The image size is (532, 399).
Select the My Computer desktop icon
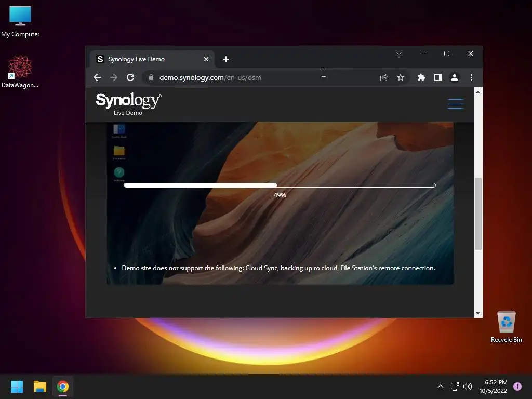click(20, 22)
